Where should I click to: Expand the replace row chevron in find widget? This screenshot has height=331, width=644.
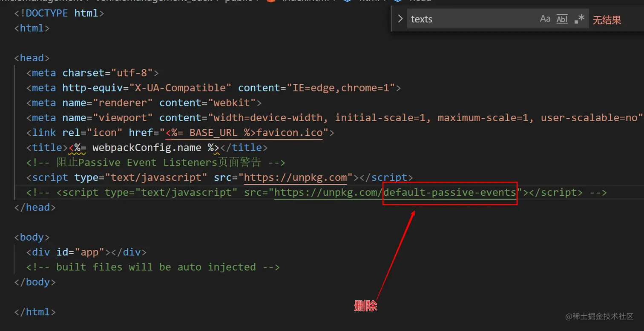pos(400,19)
